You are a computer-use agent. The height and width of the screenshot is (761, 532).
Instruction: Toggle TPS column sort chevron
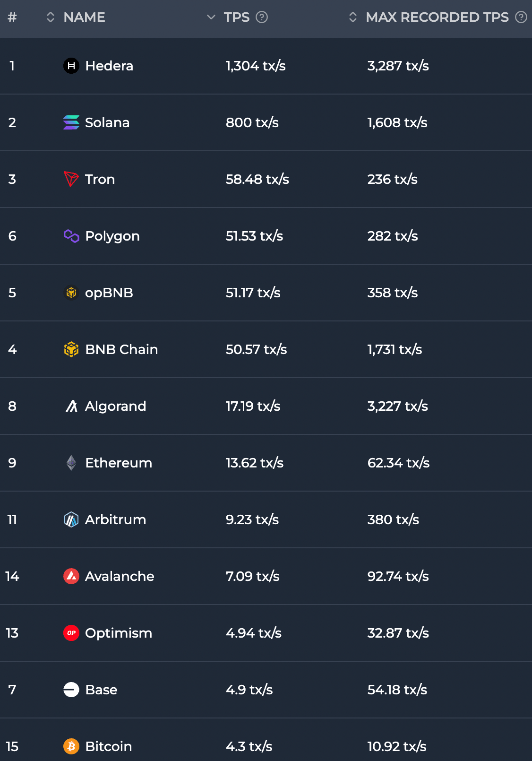(x=211, y=17)
